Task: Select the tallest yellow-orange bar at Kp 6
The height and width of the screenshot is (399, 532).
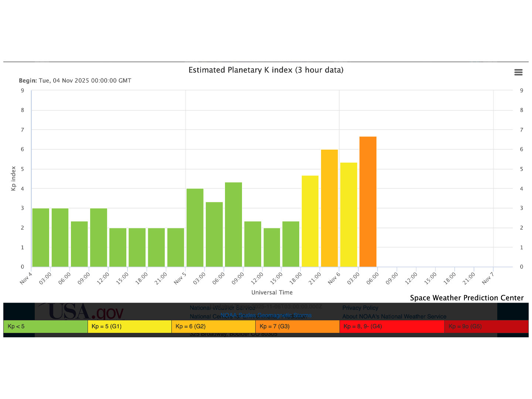Action: 329,208
